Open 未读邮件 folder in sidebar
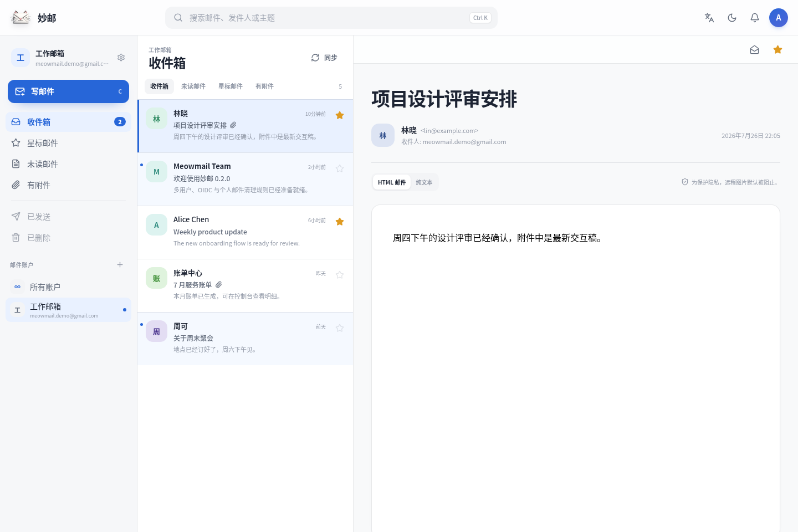The width and height of the screenshot is (798, 532). click(x=68, y=164)
